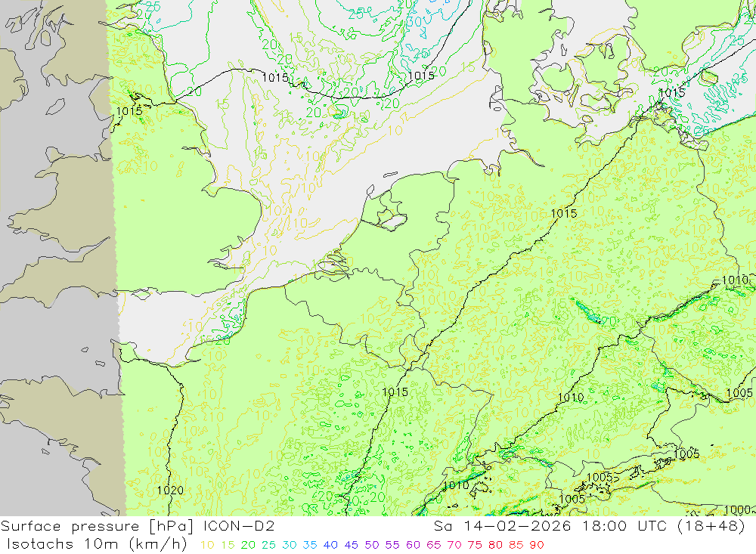Click the red legend value 80
The height and width of the screenshot is (554, 756).
pos(496,546)
